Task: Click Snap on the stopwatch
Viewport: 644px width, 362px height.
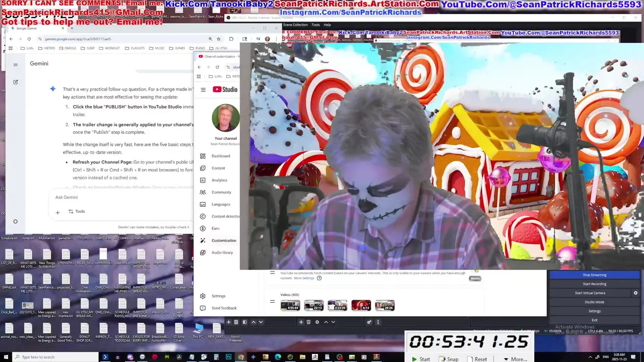Action: (449, 359)
